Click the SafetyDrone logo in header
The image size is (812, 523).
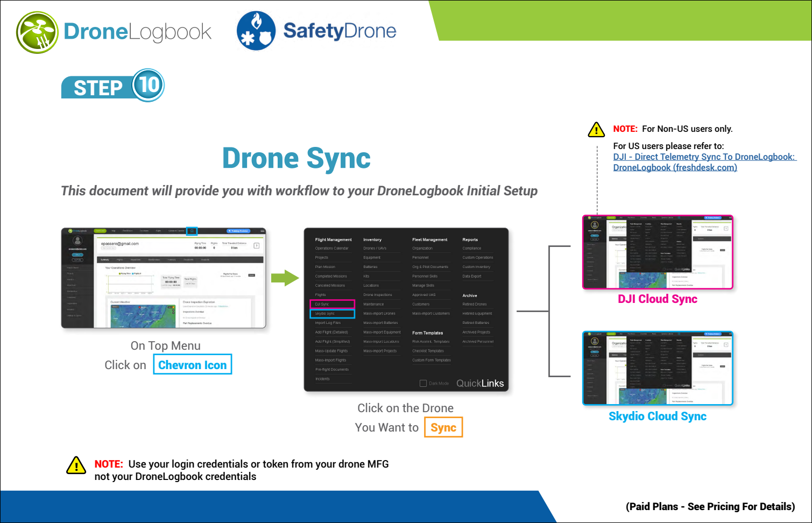(x=316, y=31)
